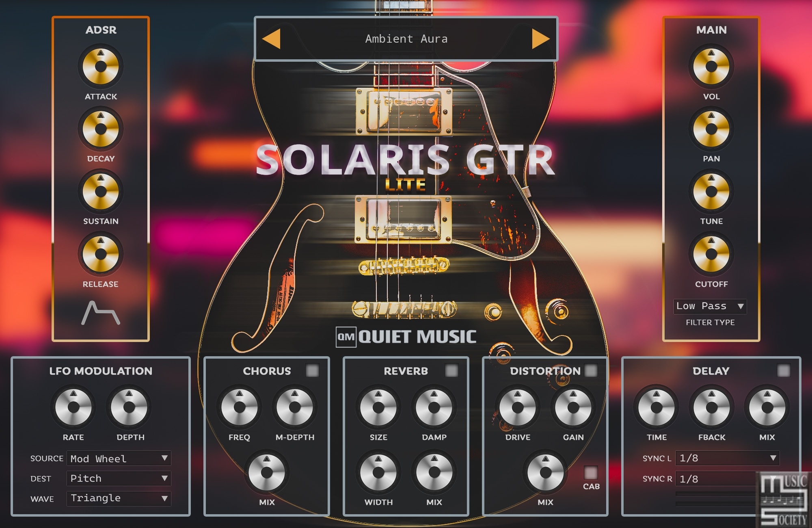The width and height of the screenshot is (812, 528).
Task: Click the Distortion GAIN knob
Action: (573, 407)
